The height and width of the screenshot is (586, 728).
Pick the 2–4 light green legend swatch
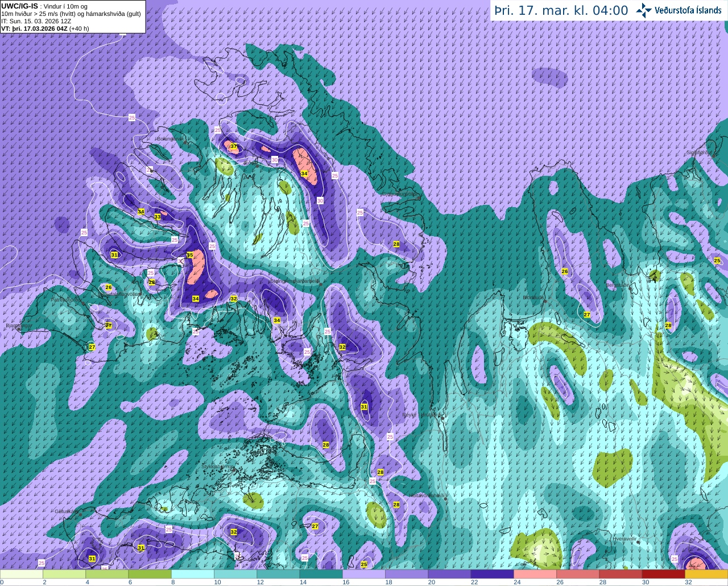[x=64, y=574]
